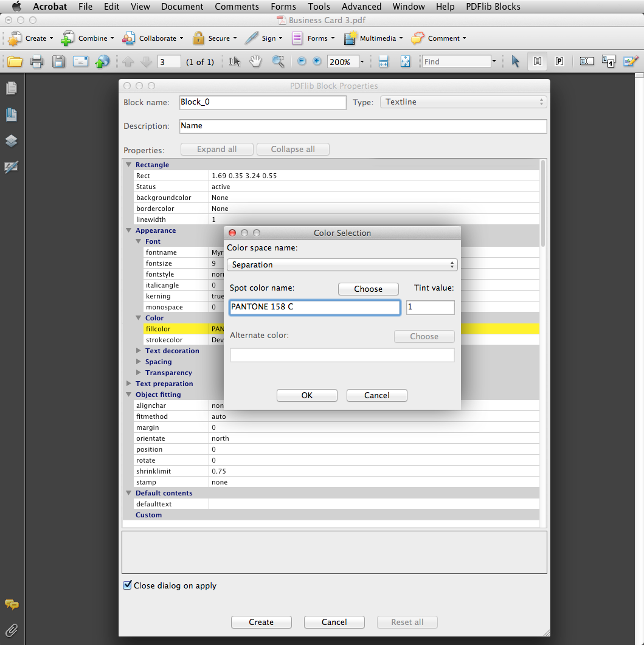Collapse the Object fitting group
The width and height of the screenshot is (644, 645).
point(129,395)
